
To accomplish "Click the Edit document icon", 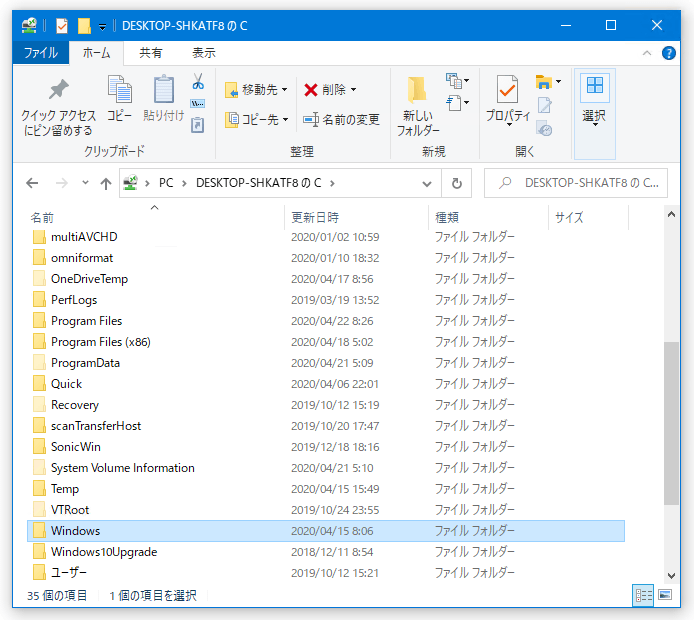I will point(544,105).
